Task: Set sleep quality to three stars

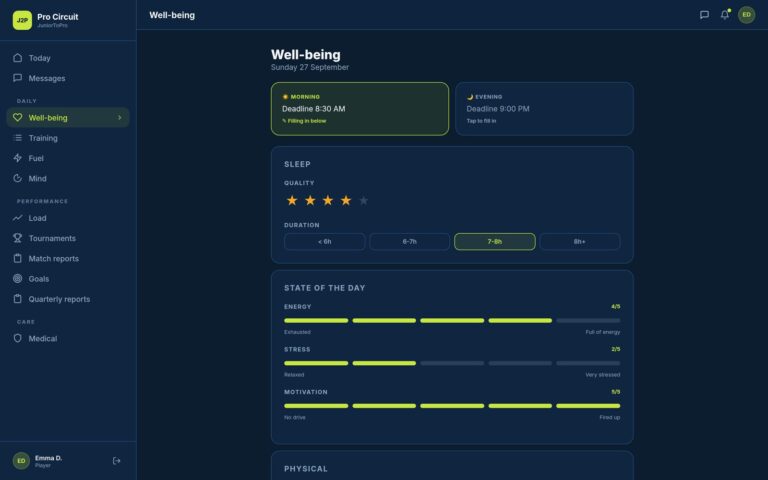Action: coord(328,200)
